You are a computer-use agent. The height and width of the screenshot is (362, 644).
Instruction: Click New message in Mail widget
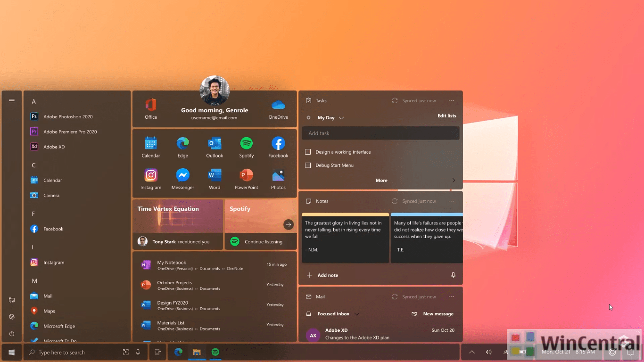433,314
